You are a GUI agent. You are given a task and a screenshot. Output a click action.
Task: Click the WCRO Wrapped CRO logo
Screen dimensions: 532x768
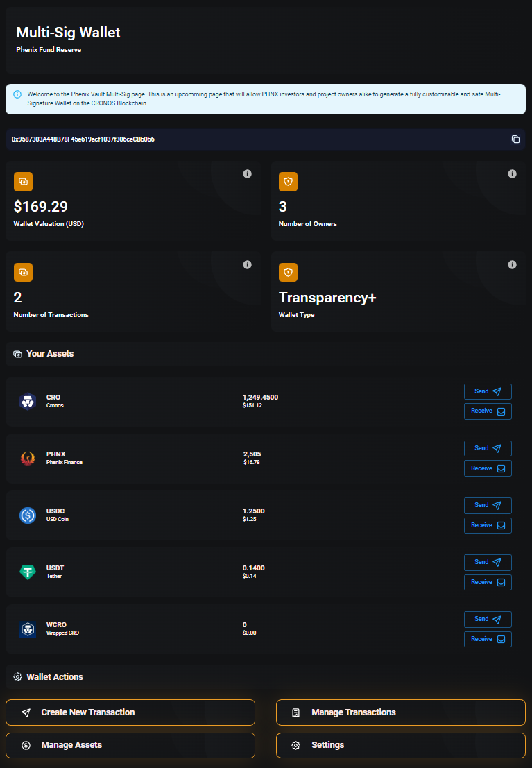coord(28,629)
